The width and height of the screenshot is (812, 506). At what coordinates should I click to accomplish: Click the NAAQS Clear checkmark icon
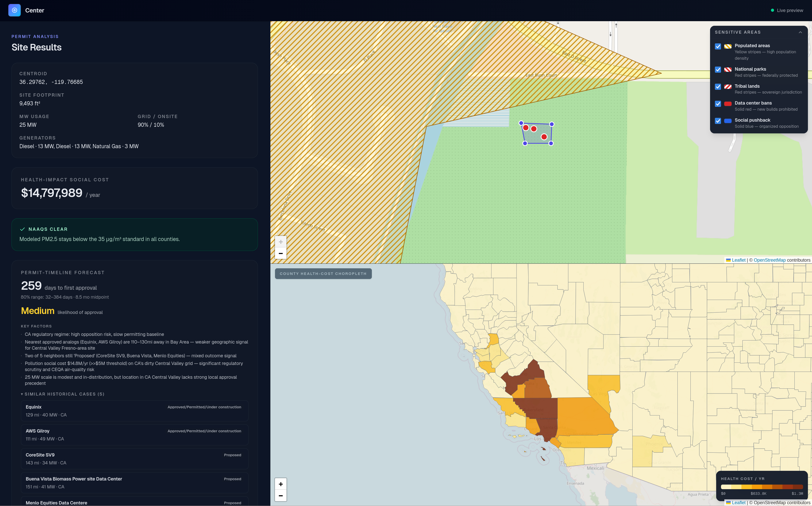pos(22,229)
